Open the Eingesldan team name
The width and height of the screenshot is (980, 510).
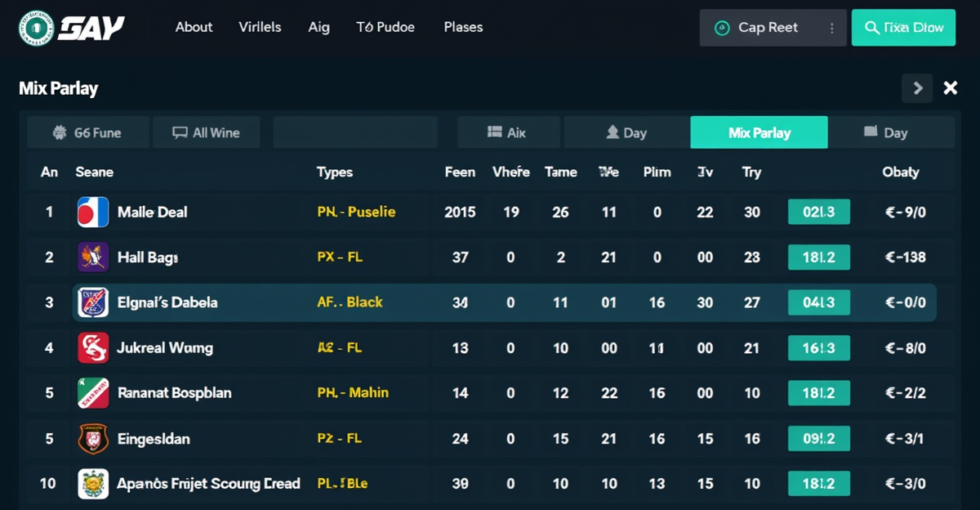point(154,439)
